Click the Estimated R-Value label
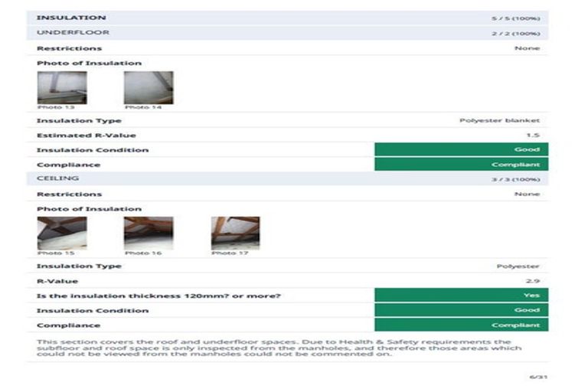Viewport: 588px width, 392px height. tap(87, 135)
